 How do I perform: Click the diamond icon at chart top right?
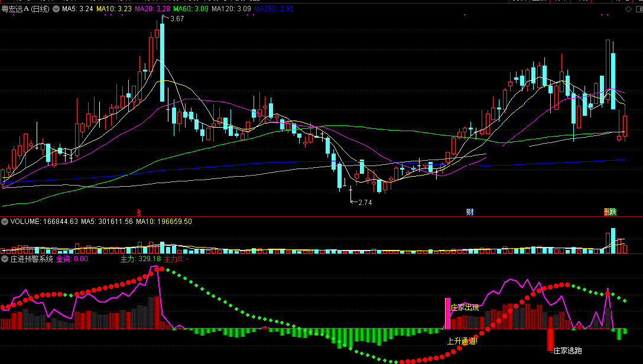click(628, 9)
